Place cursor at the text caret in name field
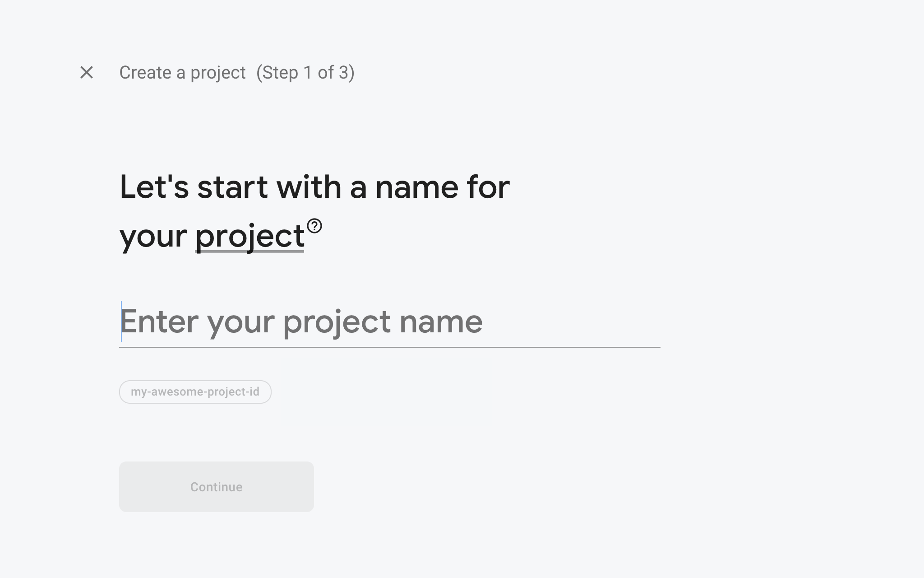 pyautogui.click(x=121, y=322)
